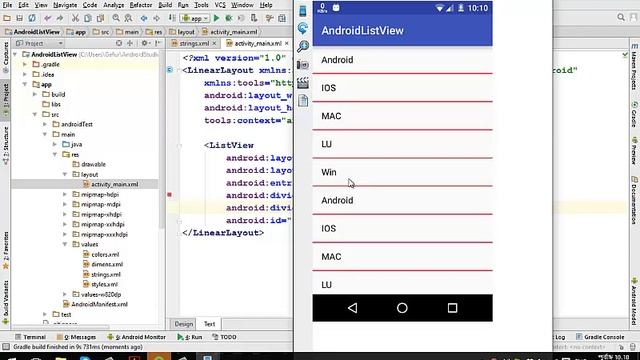Expand build folder arrow
The height and width of the screenshot is (360, 640).
(35, 94)
